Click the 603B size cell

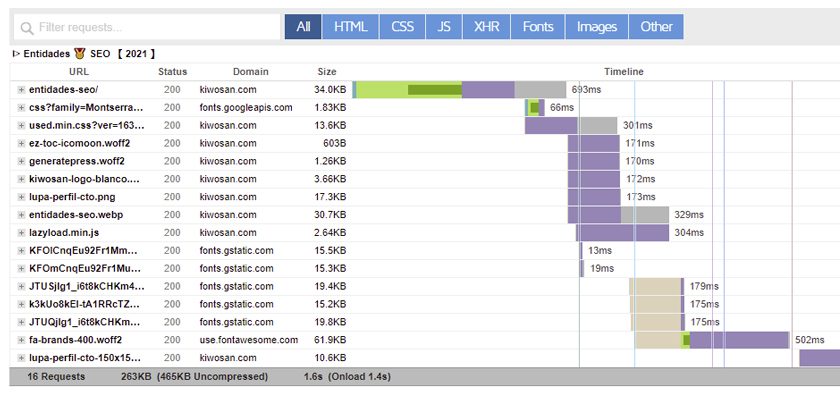[334, 143]
